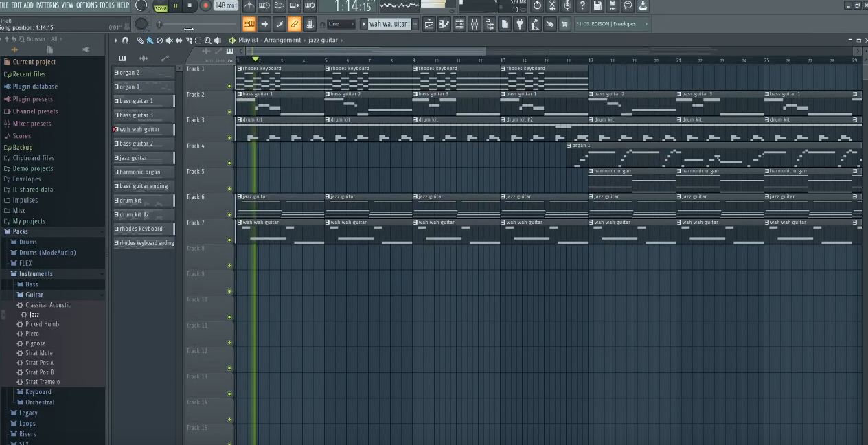Open the Playlist window from toolbar

(x=429, y=24)
